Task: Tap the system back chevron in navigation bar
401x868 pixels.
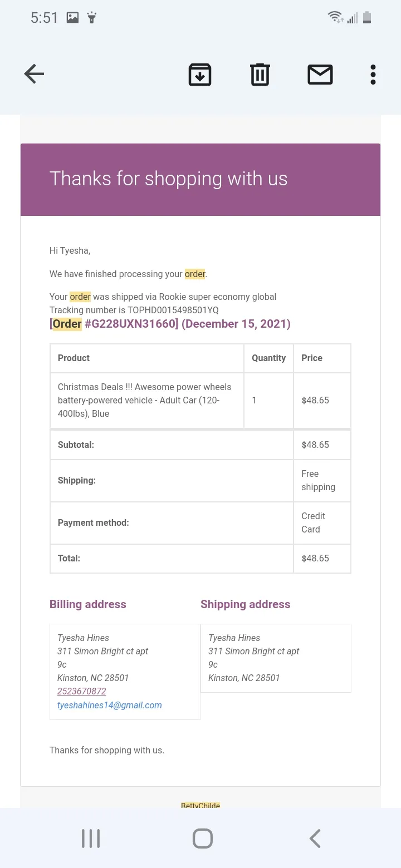Action: (x=315, y=839)
